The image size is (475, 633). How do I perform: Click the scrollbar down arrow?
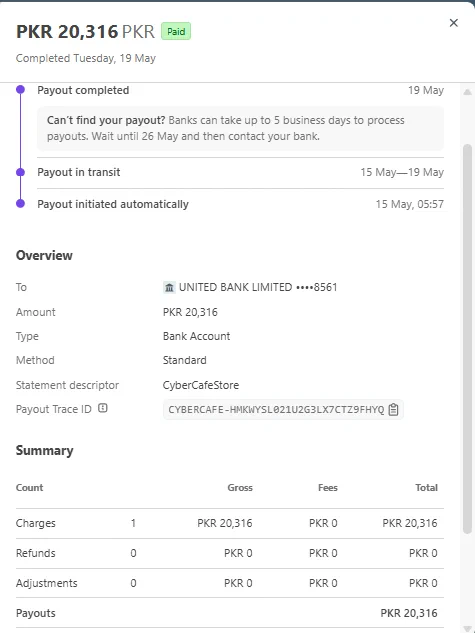pyautogui.click(x=467, y=629)
